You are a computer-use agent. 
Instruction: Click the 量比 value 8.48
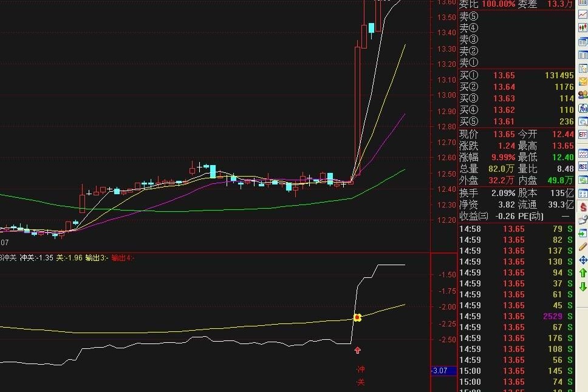(x=566, y=169)
